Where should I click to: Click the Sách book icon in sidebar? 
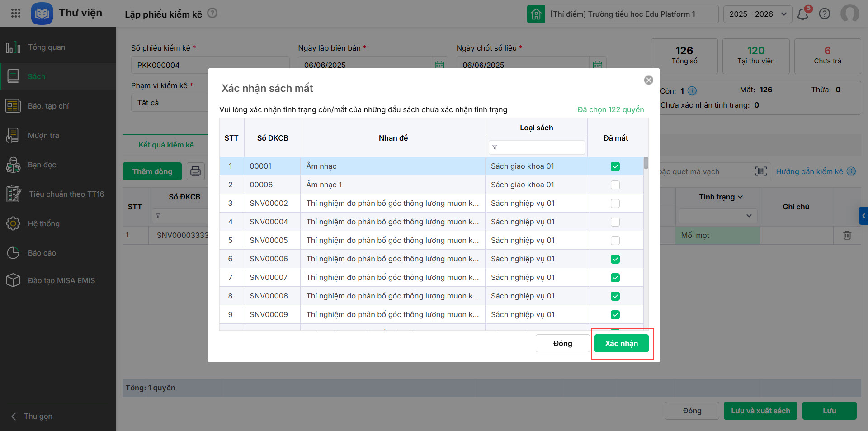(13, 76)
